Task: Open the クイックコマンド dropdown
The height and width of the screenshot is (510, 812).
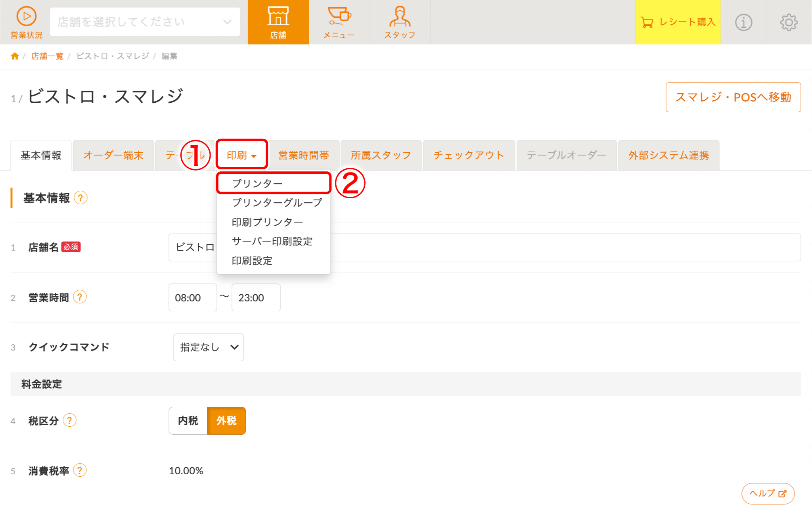Action: coord(209,347)
